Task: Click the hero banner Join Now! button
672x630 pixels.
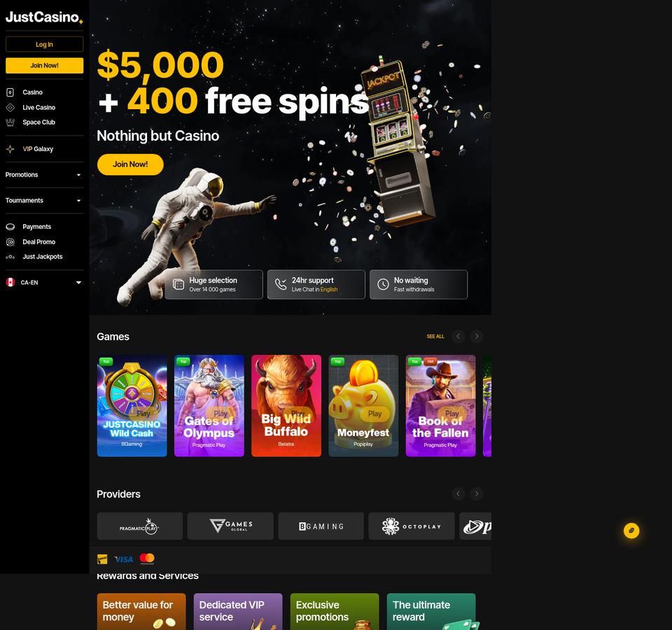Action: (130, 164)
